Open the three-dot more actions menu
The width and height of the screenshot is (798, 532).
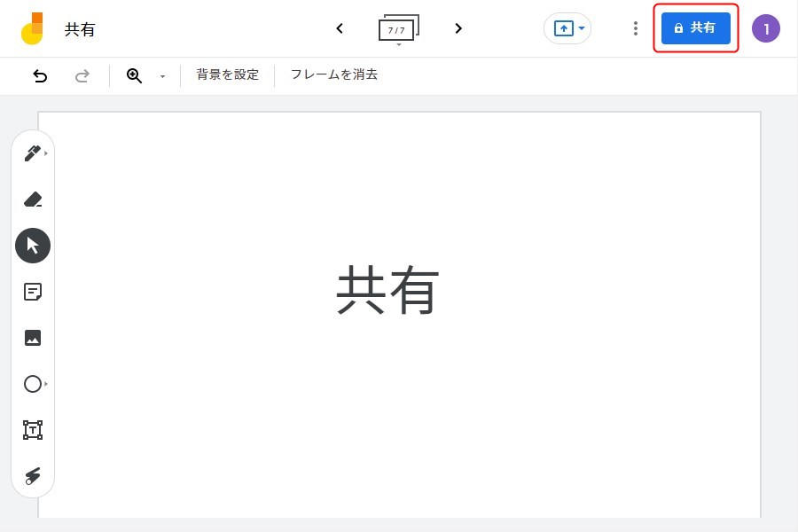click(635, 28)
